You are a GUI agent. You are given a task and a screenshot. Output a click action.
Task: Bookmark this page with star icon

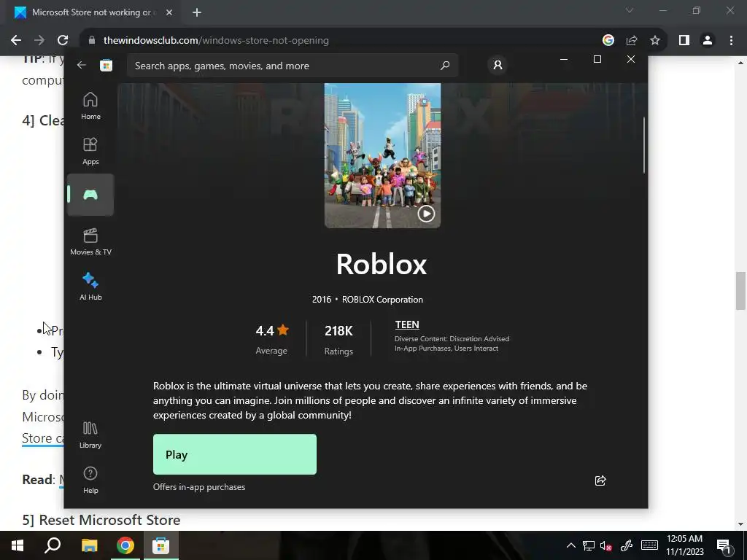655,41
